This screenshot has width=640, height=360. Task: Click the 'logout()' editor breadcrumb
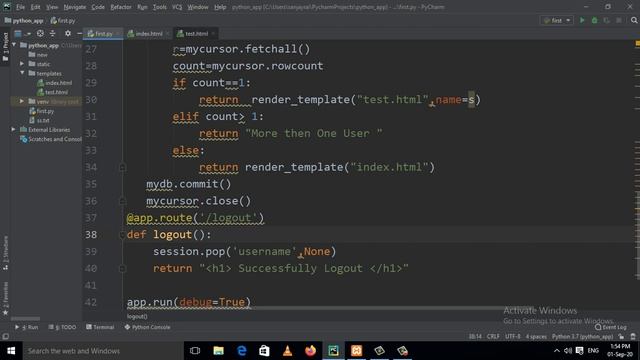[x=137, y=316]
